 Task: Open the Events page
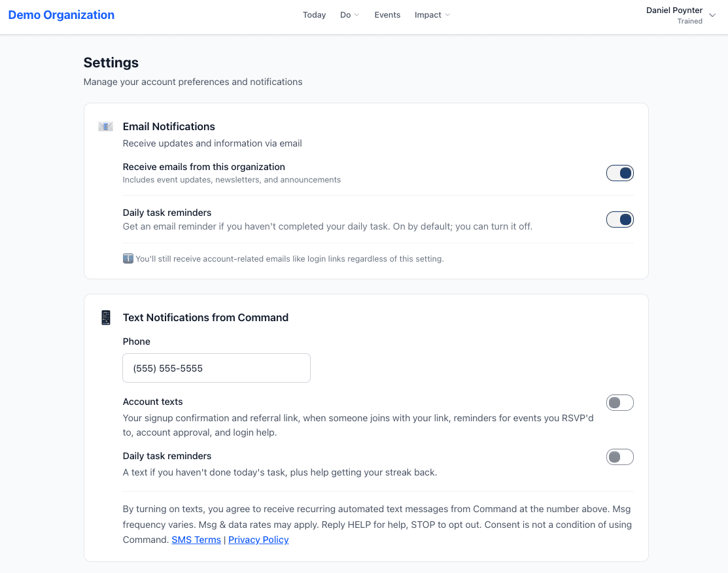pos(387,15)
